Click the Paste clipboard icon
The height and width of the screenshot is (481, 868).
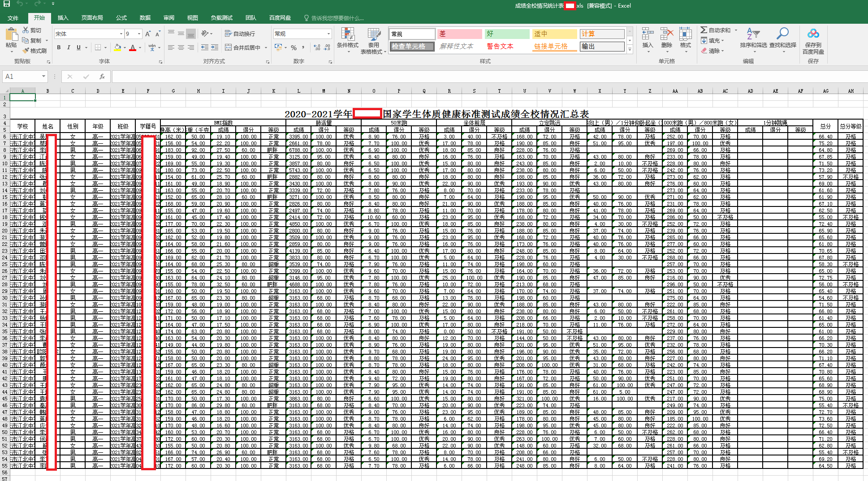tap(11, 34)
